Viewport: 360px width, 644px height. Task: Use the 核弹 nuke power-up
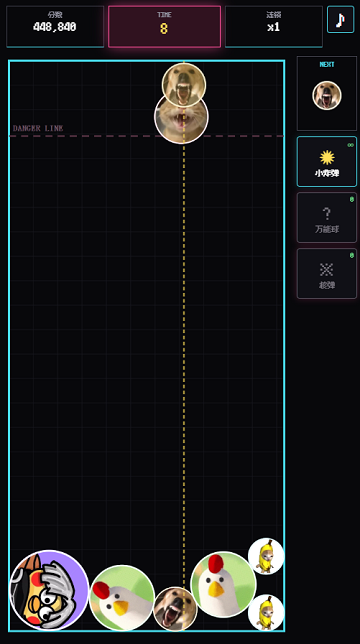click(327, 274)
